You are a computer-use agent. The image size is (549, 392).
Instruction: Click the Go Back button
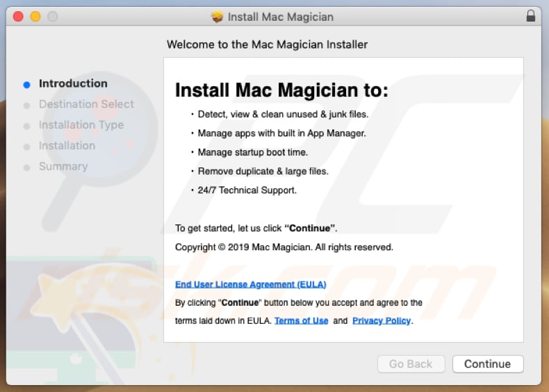tap(411, 364)
